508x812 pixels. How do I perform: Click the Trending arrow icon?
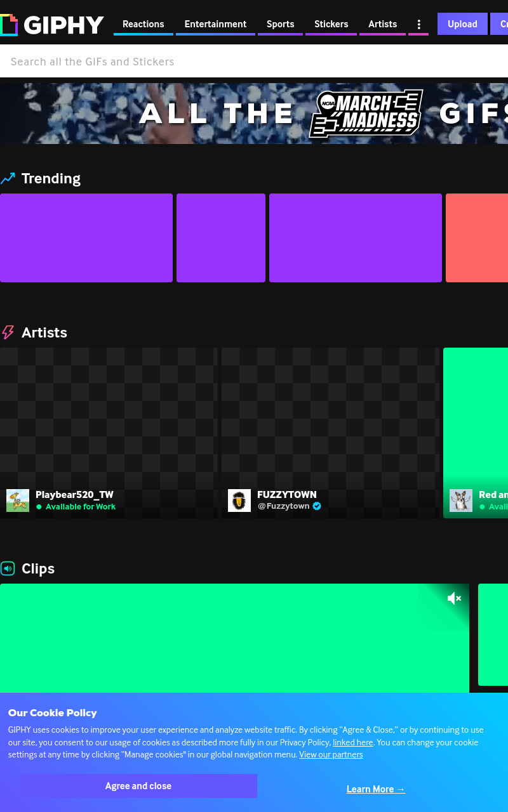8,179
